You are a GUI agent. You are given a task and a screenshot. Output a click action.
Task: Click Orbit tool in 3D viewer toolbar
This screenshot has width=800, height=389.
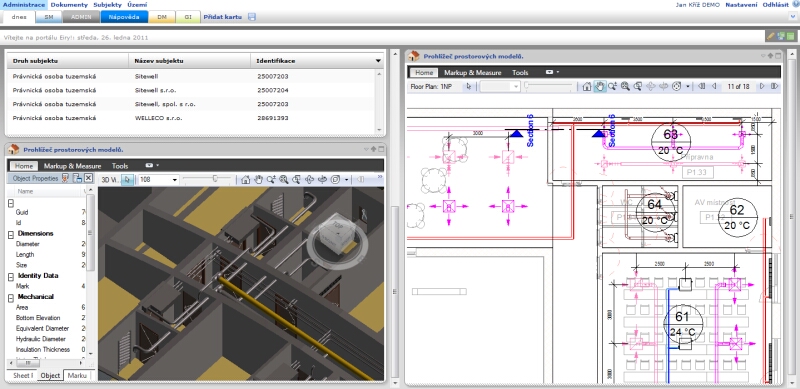(309, 180)
